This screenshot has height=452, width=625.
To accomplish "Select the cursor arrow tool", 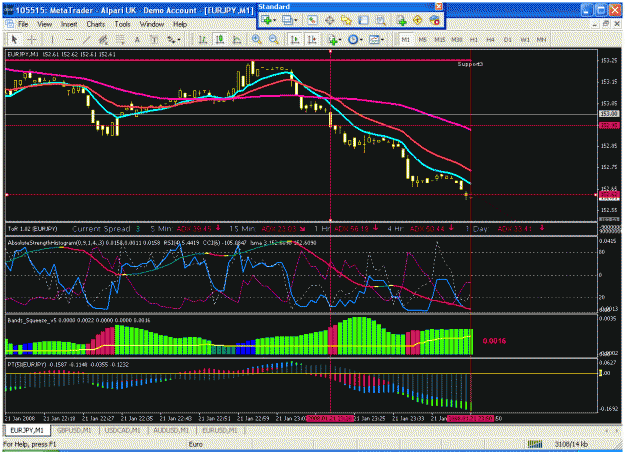I will (14, 39).
